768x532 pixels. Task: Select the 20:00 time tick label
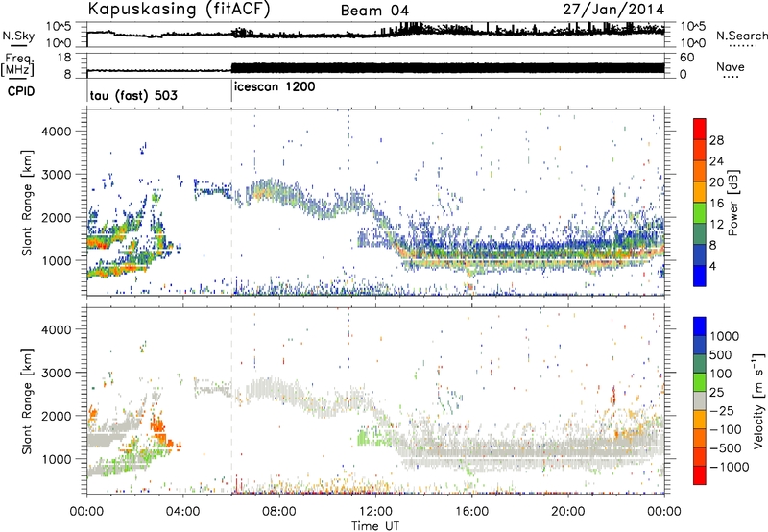tap(567, 512)
